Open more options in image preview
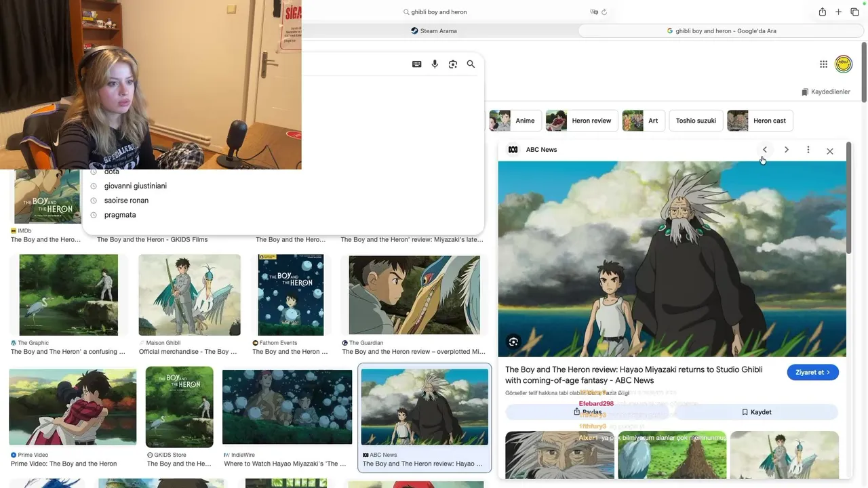Viewport: 868px width, 488px height. click(x=808, y=150)
